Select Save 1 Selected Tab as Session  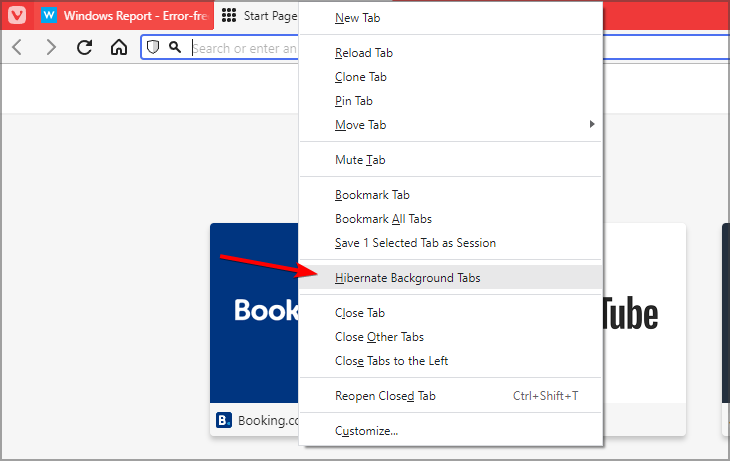click(451, 243)
